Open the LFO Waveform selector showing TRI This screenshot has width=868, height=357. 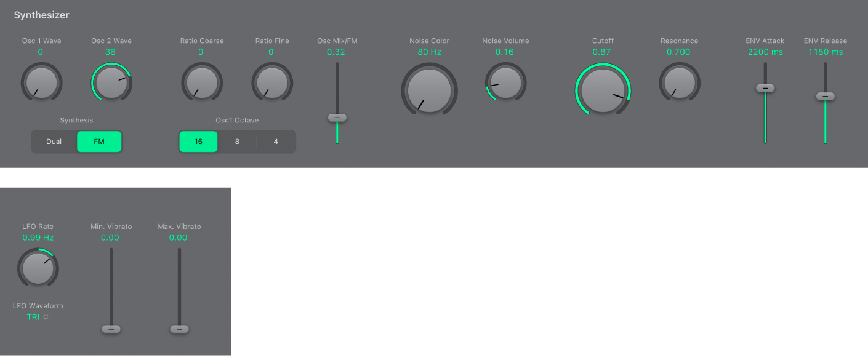click(37, 316)
